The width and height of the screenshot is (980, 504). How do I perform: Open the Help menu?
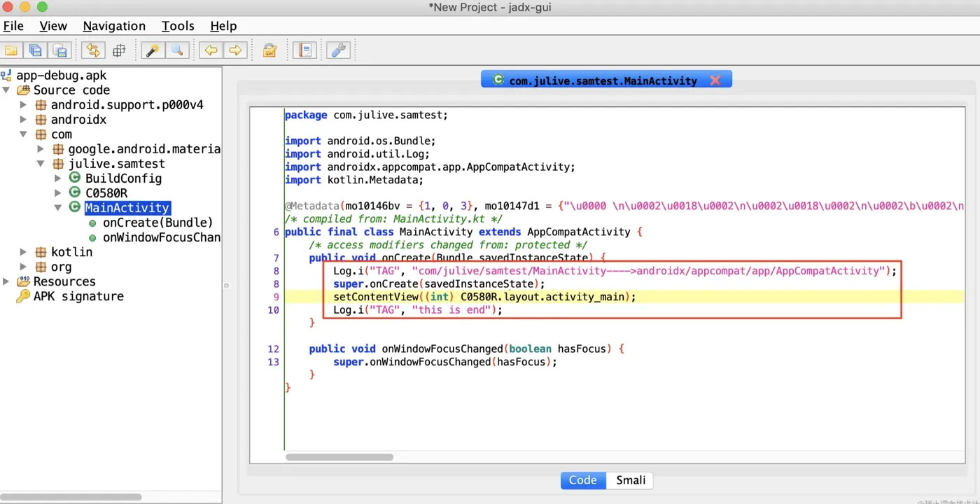(x=223, y=26)
